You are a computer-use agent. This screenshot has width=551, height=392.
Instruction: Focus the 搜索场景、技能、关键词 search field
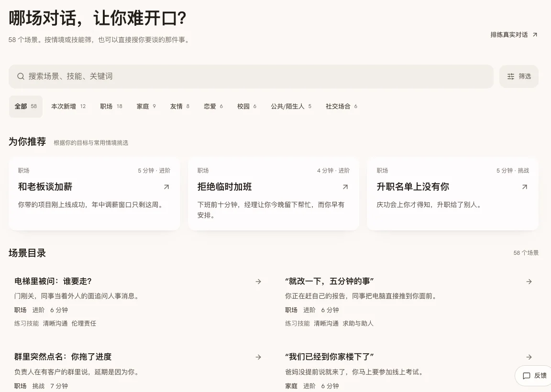coord(251,76)
